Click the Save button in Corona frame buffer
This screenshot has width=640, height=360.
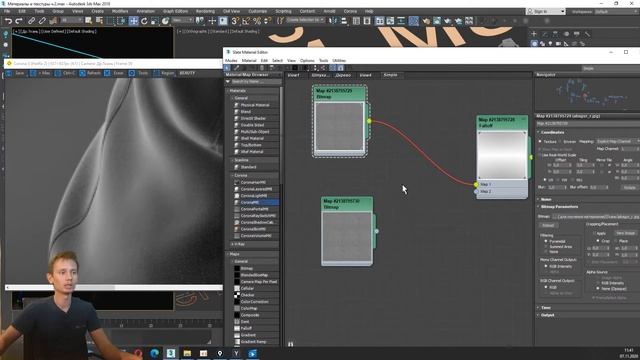16,73
